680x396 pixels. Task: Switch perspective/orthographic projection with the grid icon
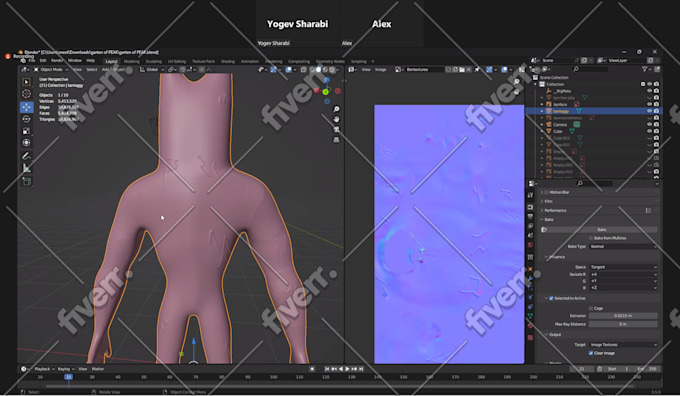[336, 140]
